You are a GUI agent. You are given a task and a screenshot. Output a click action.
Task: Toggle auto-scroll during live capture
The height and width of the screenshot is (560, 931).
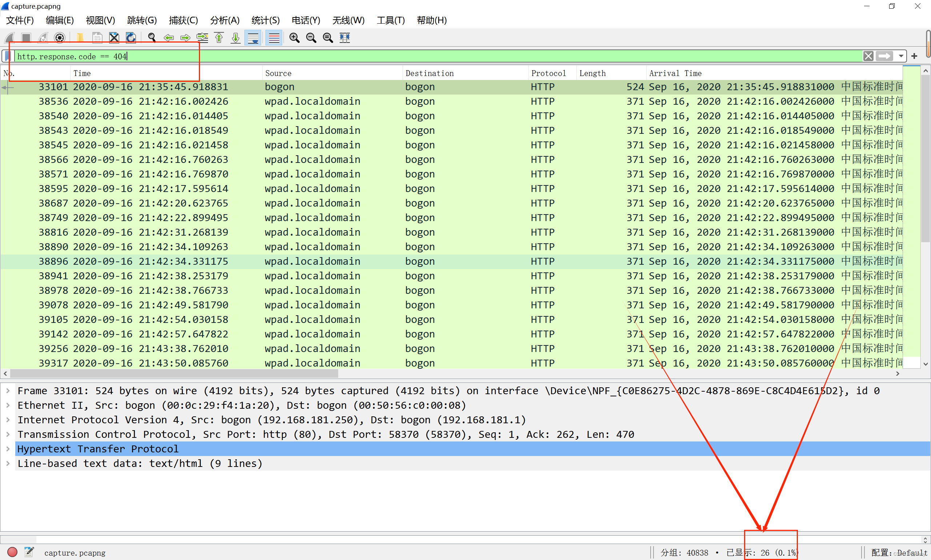253,38
